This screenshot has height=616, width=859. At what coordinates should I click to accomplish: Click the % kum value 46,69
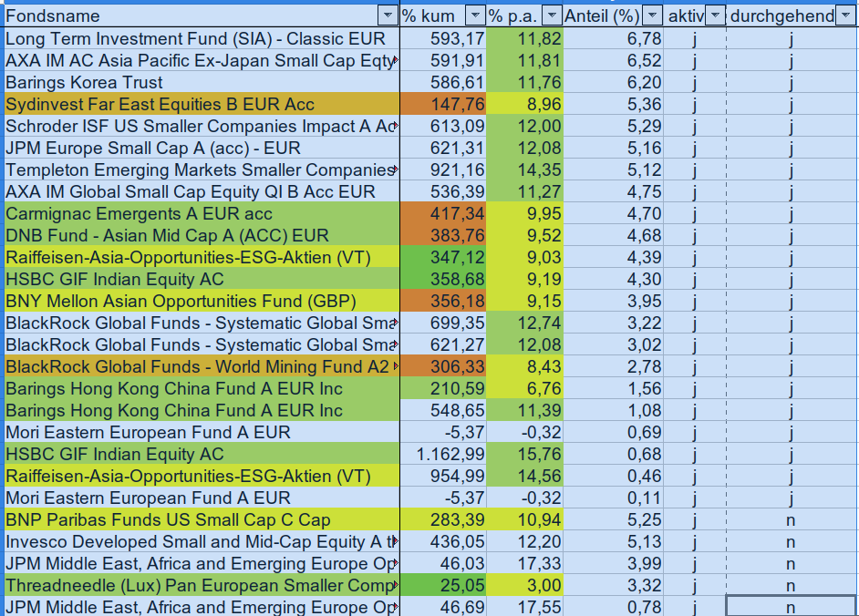443,607
